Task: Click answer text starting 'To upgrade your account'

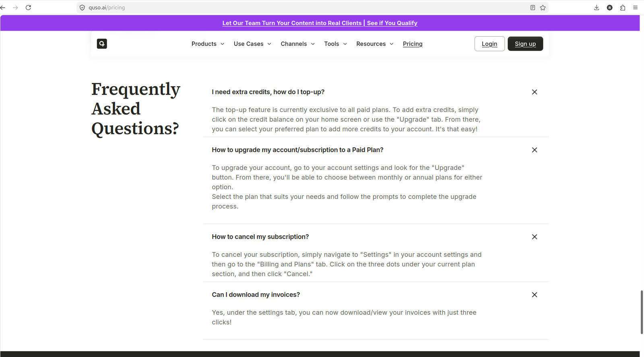Action: [x=347, y=187]
